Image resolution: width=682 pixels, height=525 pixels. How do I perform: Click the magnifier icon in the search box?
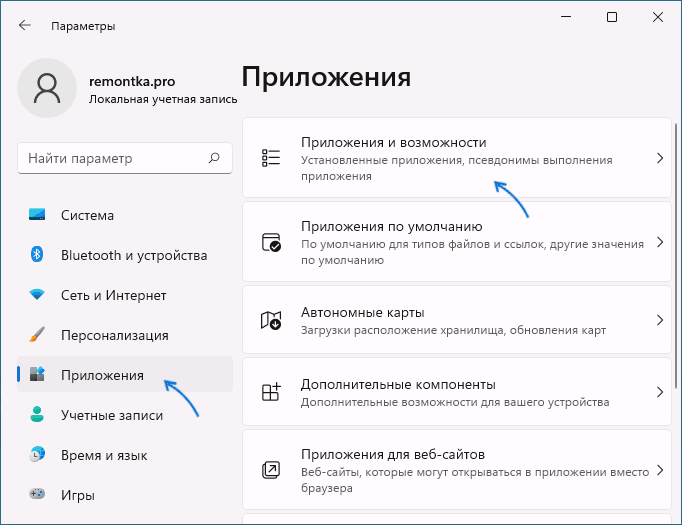tap(214, 158)
